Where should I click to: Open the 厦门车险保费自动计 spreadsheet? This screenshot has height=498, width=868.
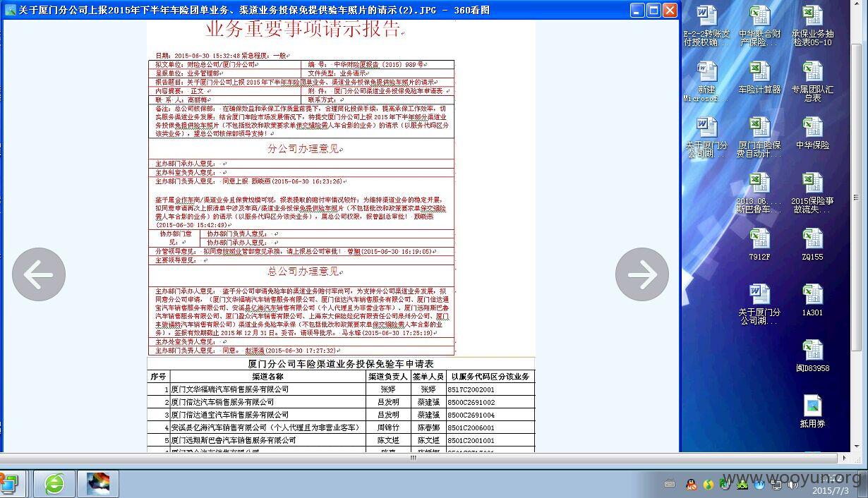click(x=759, y=138)
